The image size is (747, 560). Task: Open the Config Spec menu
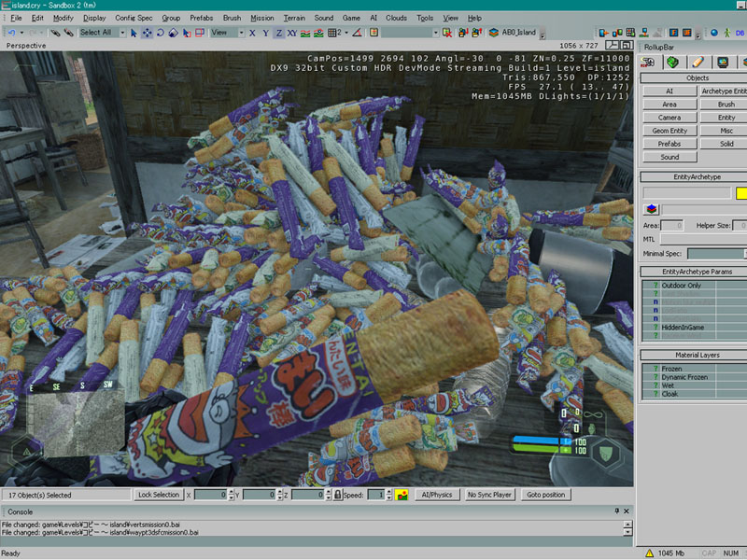pyautogui.click(x=134, y=18)
